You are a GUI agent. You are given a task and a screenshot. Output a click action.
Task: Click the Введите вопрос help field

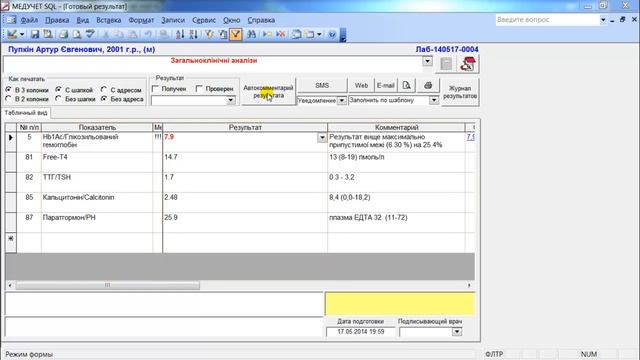[x=547, y=20]
